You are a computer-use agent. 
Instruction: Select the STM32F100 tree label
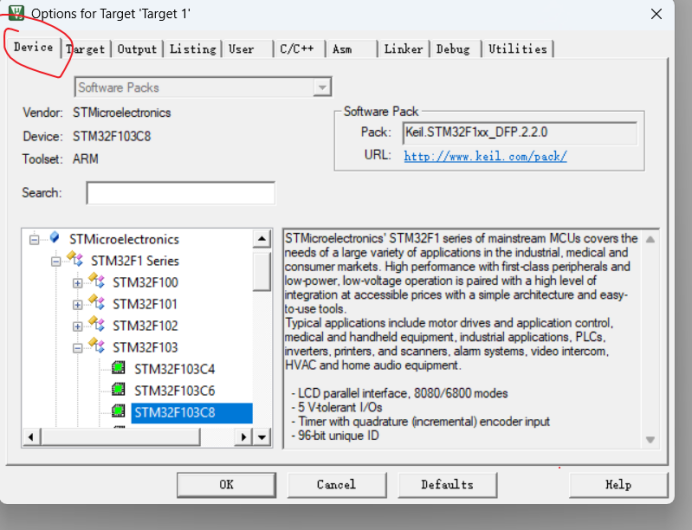coord(145,282)
